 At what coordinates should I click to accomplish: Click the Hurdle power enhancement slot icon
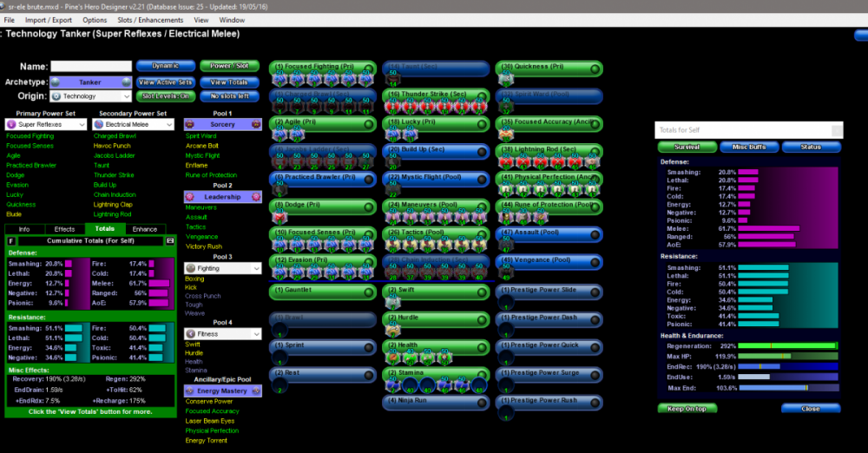(393, 329)
